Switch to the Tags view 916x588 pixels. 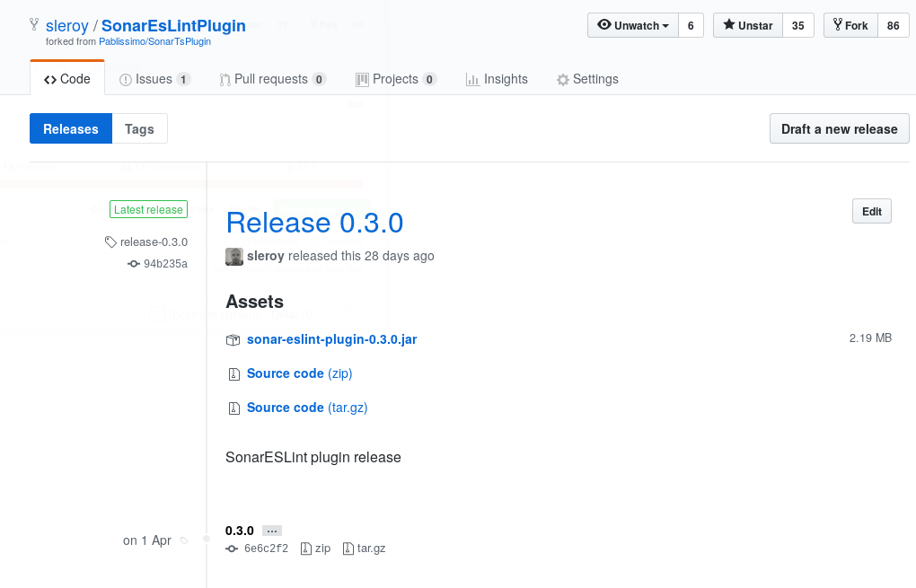pos(139,128)
